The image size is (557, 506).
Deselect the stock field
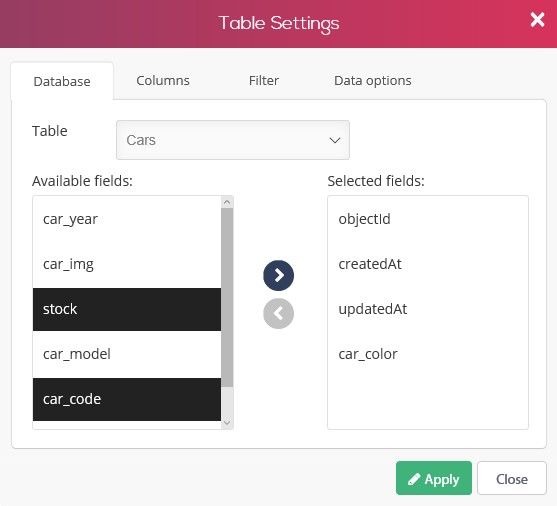click(x=127, y=309)
